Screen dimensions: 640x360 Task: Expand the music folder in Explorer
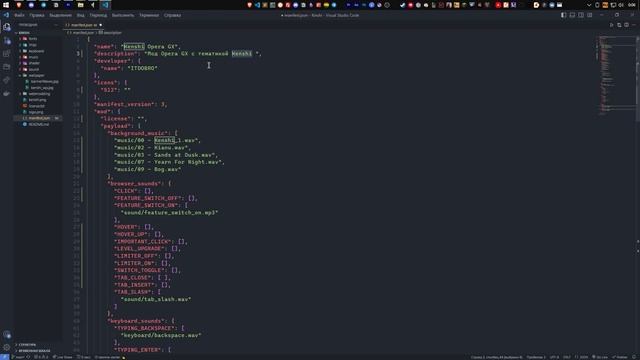point(33,57)
